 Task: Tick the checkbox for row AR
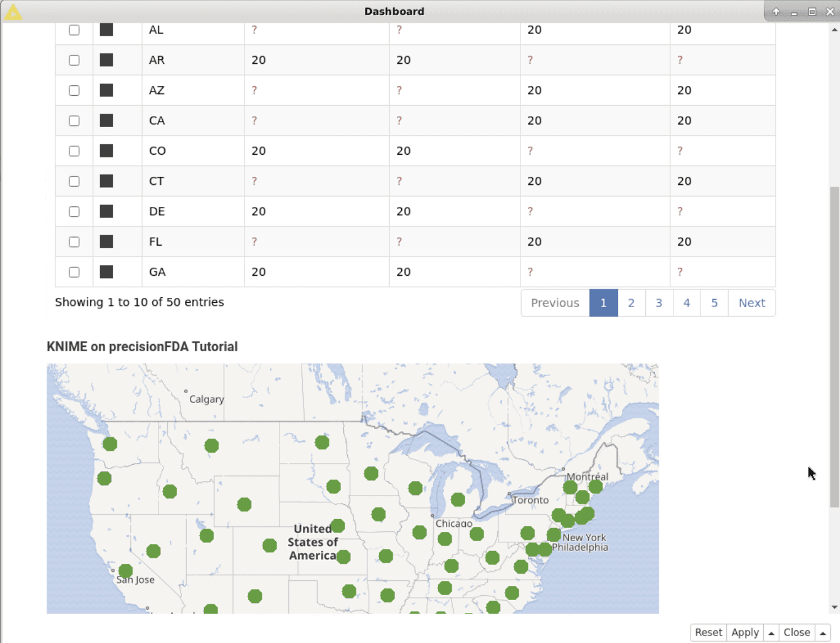pos(74,60)
